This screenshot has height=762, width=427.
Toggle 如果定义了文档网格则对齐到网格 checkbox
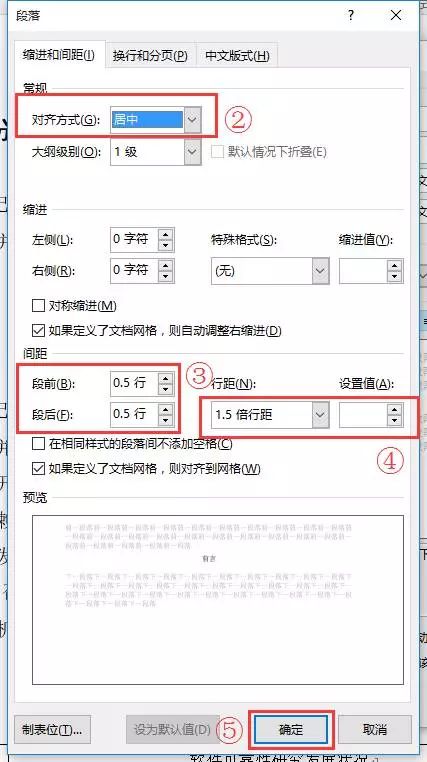tap(38, 469)
